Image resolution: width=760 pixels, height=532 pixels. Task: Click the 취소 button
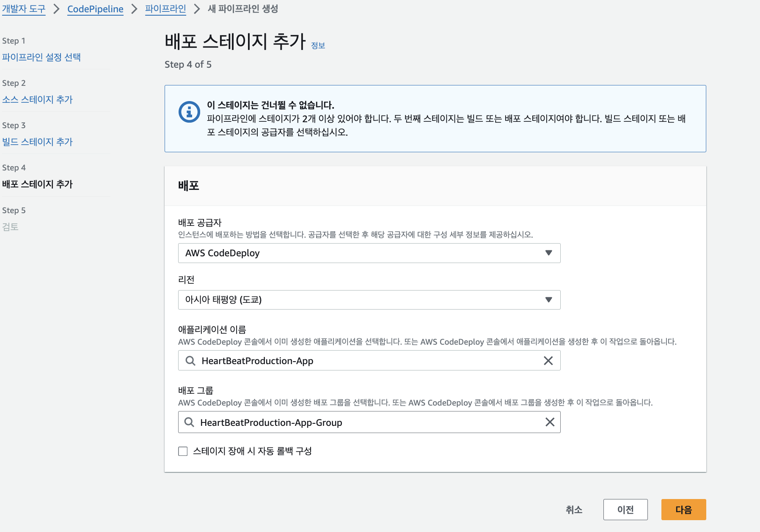pos(574,510)
